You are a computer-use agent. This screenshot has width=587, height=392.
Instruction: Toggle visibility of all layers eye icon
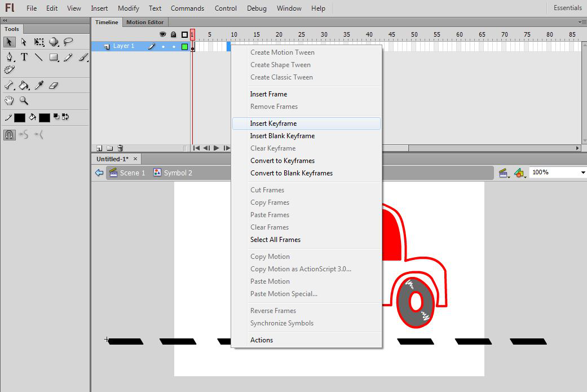[x=163, y=34]
